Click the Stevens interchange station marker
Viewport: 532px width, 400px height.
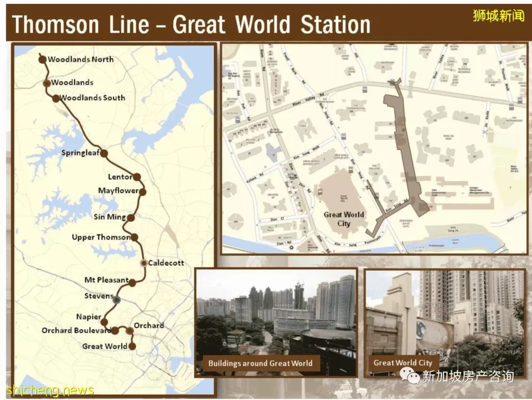[x=117, y=300]
